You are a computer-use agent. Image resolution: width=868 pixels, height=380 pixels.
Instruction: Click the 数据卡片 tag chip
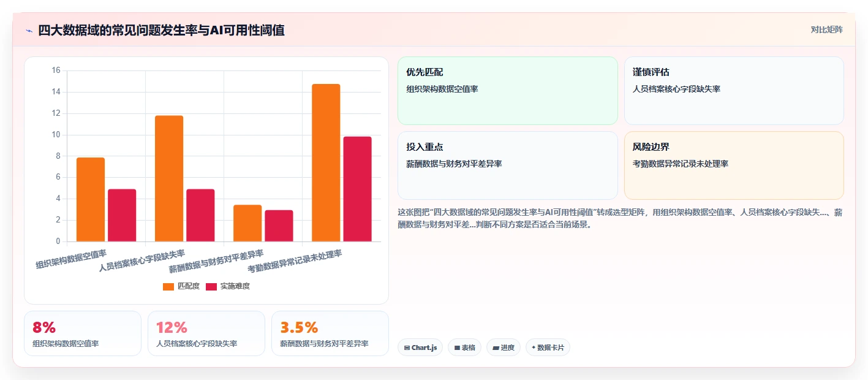tap(548, 348)
